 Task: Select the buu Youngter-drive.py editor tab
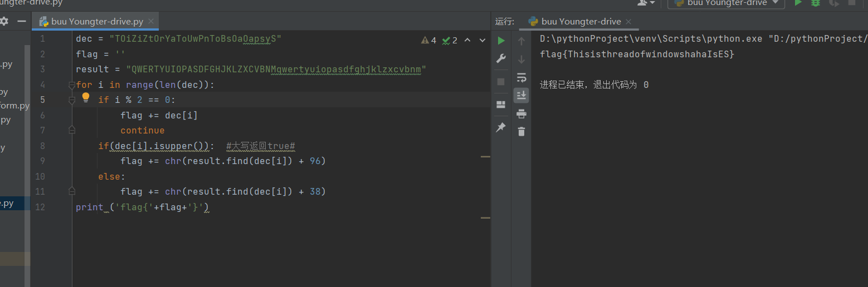(95, 22)
